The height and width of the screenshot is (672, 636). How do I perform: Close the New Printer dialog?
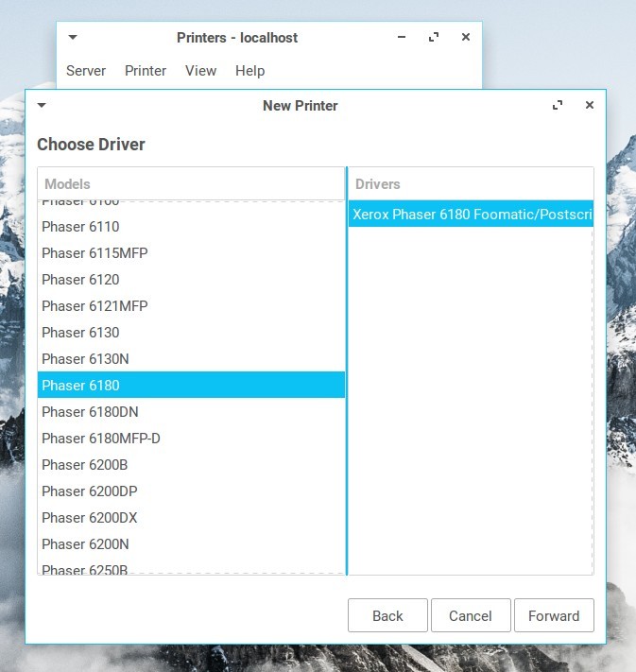tap(590, 106)
